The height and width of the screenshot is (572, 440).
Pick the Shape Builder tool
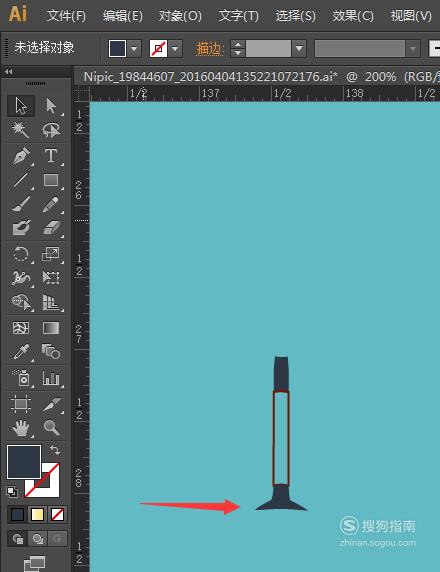21,302
